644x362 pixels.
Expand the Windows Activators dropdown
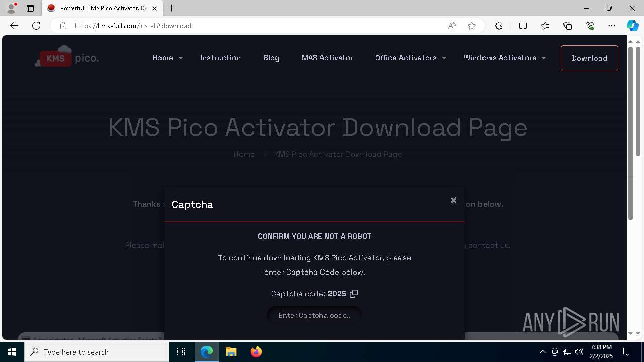pyautogui.click(x=544, y=58)
